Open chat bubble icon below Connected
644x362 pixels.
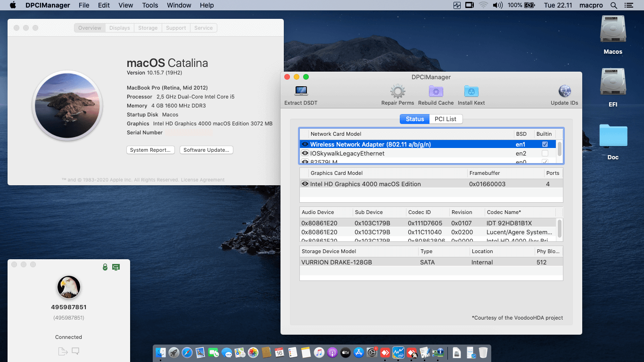(x=75, y=351)
